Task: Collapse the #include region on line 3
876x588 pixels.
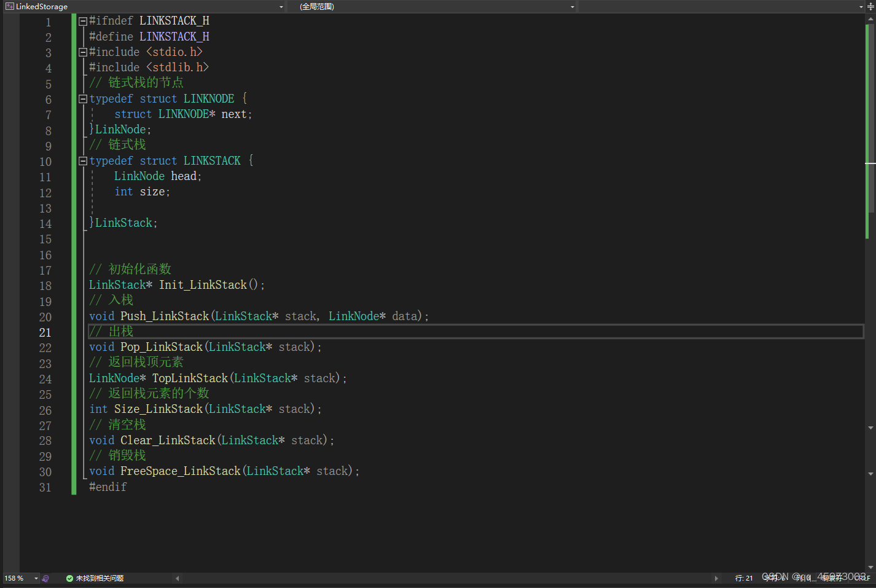Action: 83,52
